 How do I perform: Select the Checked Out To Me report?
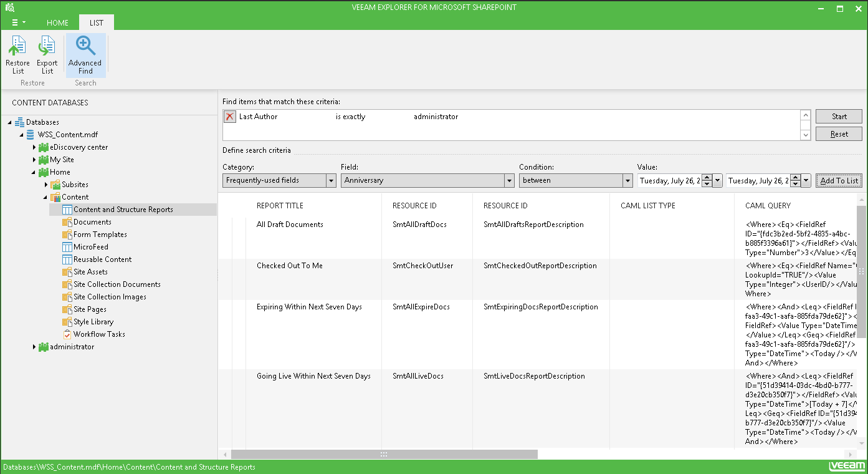pos(290,266)
